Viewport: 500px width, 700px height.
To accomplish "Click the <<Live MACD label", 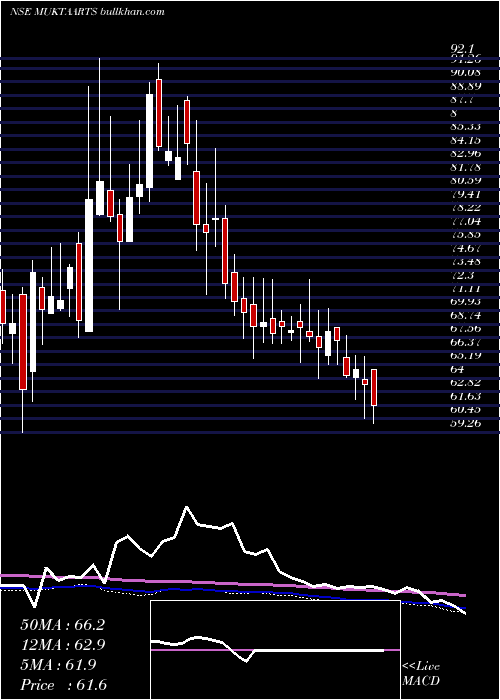I will pos(421,674).
